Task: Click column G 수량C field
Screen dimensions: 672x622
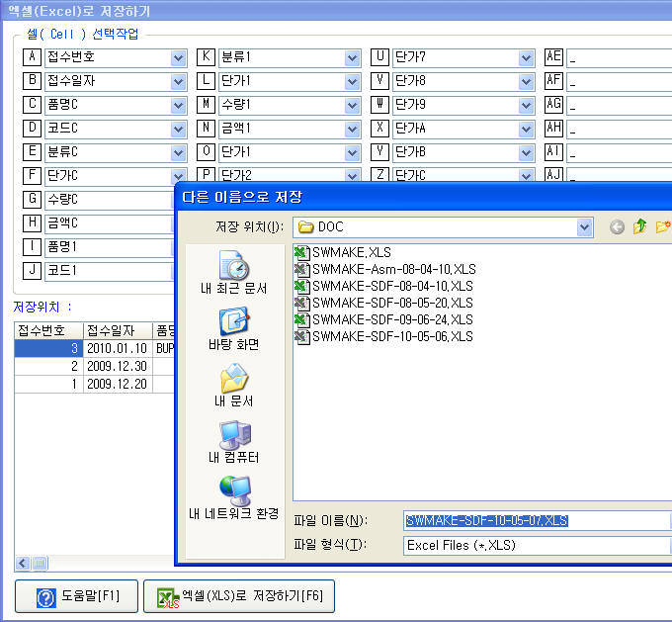Action: [110, 200]
